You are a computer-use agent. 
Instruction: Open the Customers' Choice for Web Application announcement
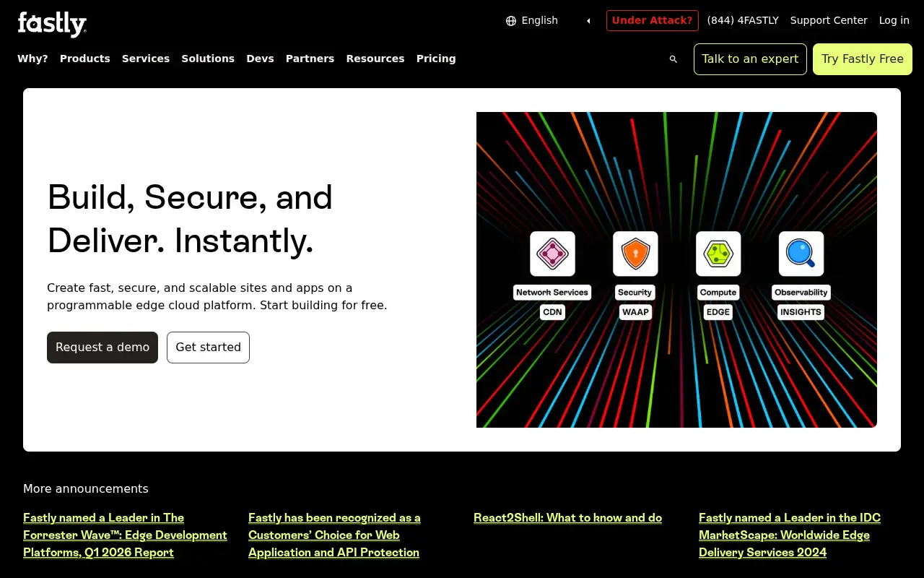(334, 535)
